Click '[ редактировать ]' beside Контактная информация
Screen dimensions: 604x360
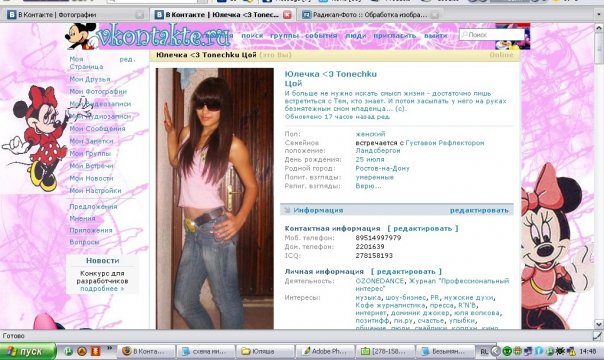point(423,228)
